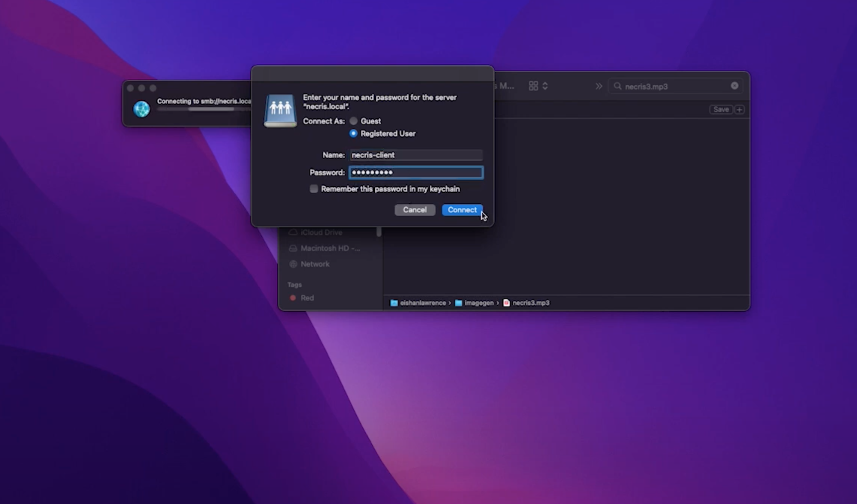Viewport: 857px width, 504px height.
Task: Click the globe icon in Connecting window
Action: 142,109
